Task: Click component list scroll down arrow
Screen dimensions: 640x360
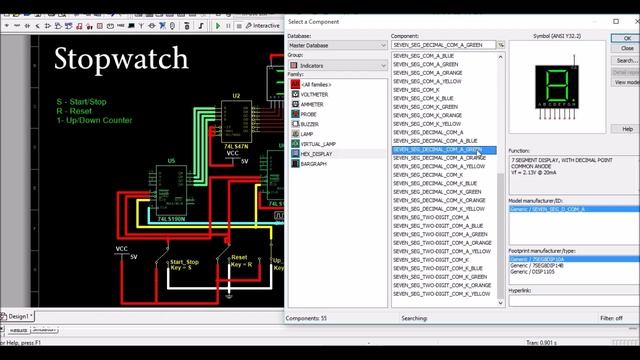Action: pyautogui.click(x=500, y=303)
